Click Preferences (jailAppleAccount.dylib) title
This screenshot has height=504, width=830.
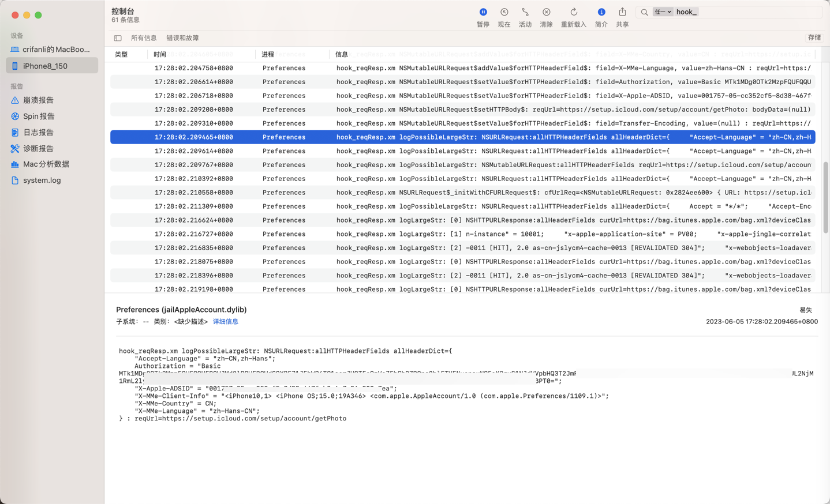pos(181,310)
